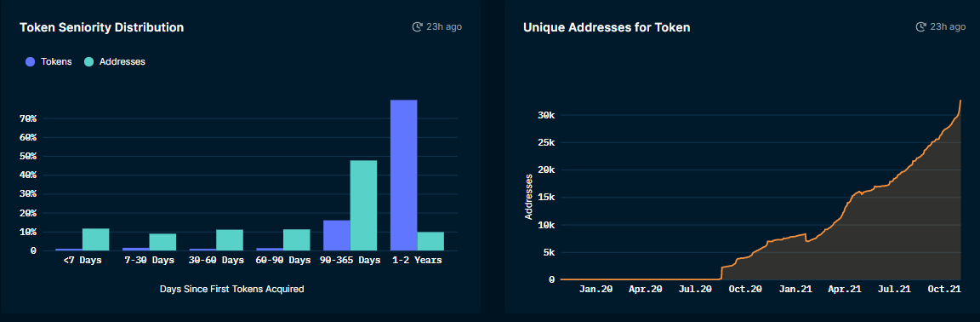Click the '7-30 Days' axis label
This screenshot has height=322, width=980.
150,260
